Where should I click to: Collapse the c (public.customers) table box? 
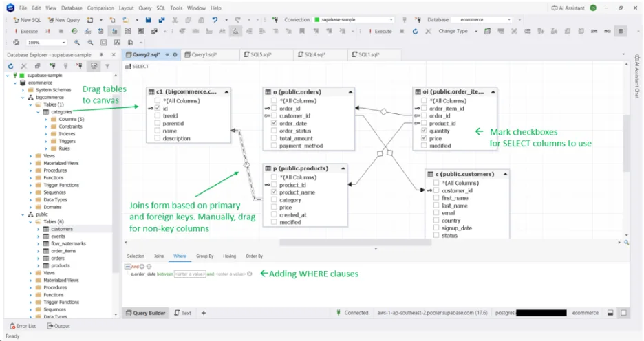tap(505, 174)
